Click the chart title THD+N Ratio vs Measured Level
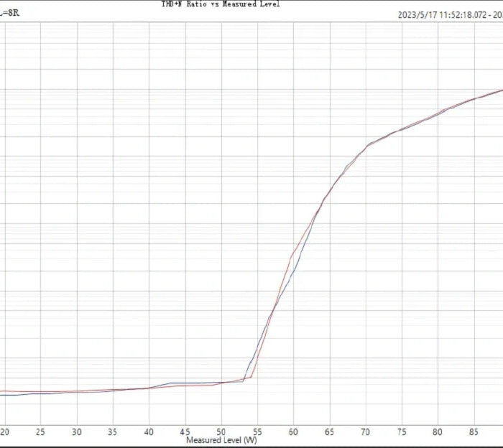Screen dimensions: 503x448 pos(220,4)
